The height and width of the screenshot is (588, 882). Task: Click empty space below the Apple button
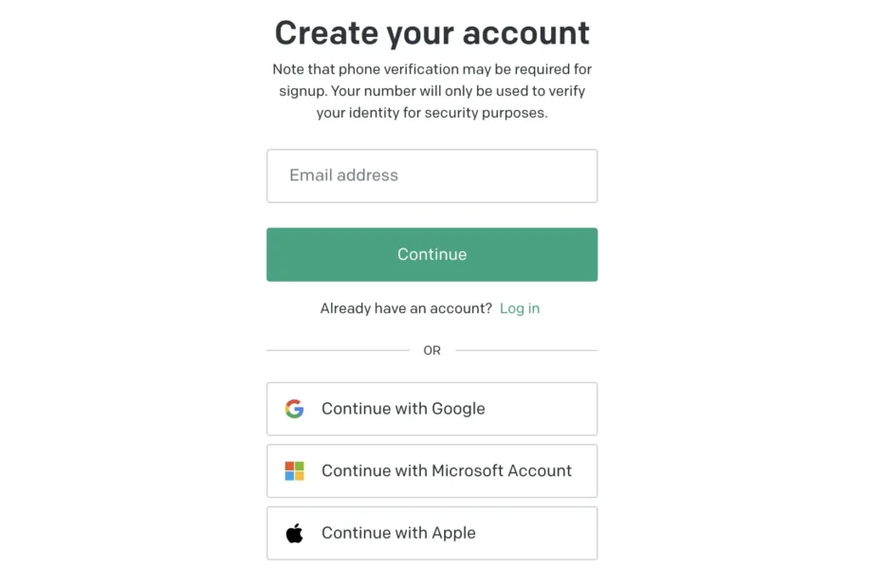click(432, 574)
